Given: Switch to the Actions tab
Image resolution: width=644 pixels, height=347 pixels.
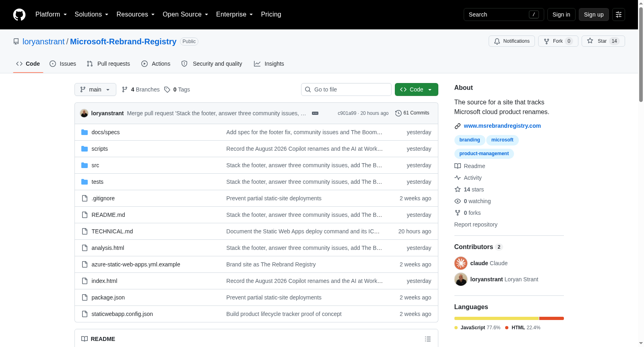Looking at the screenshot, I should click(156, 64).
